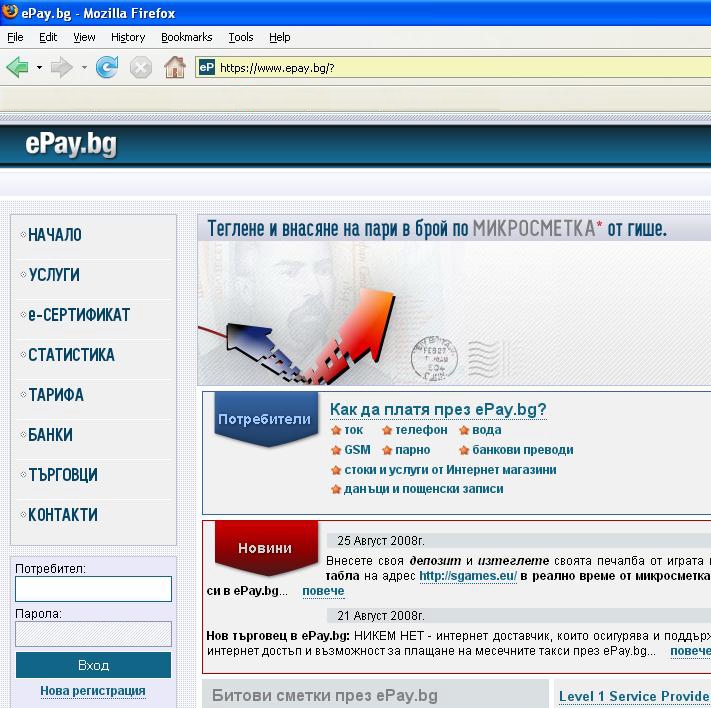Click the star icon beside GSM

pyautogui.click(x=336, y=450)
